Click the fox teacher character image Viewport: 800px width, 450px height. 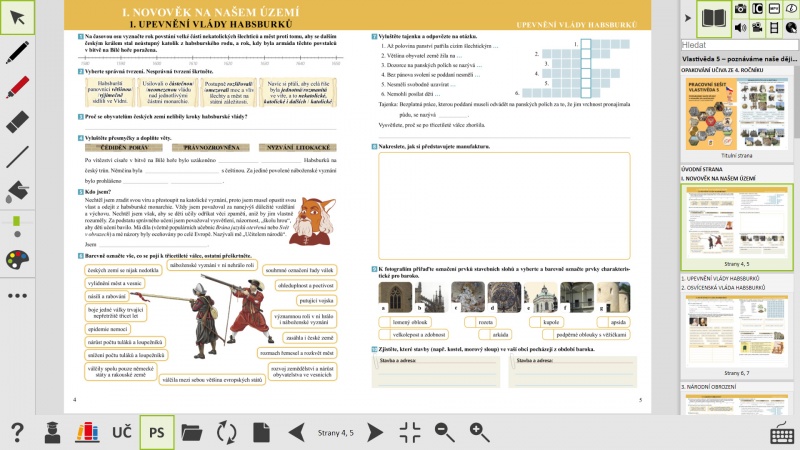click(x=313, y=221)
